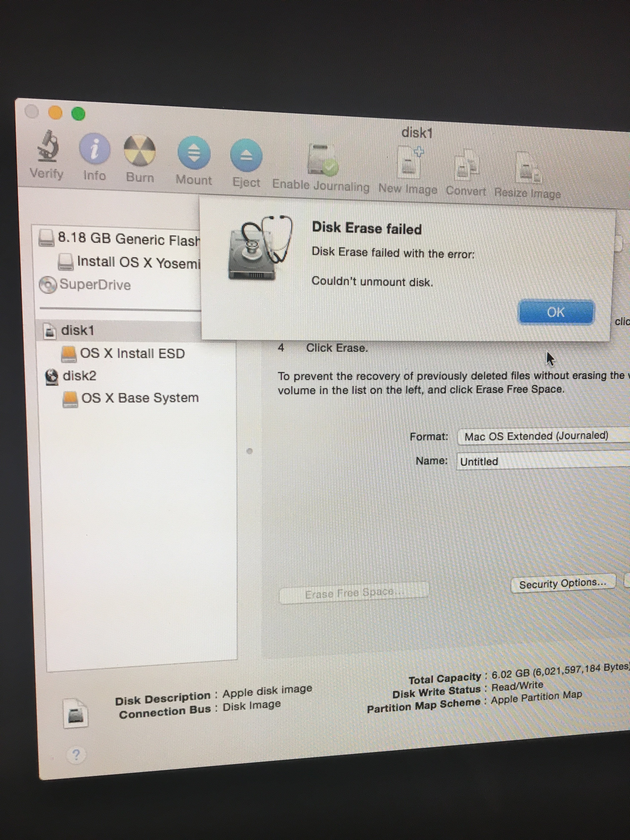Viewport: 630px width, 840px height.
Task: Click the OS X Base System volume icon
Action: [x=70, y=400]
